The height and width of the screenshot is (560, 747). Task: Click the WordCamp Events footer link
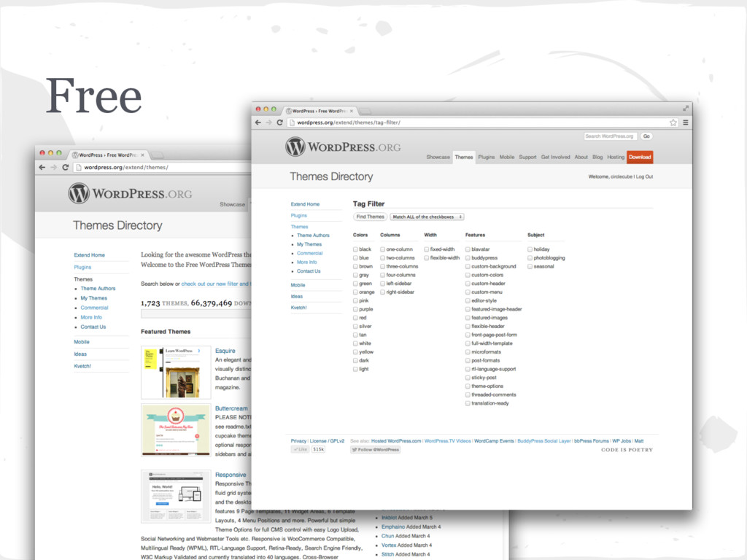(494, 441)
